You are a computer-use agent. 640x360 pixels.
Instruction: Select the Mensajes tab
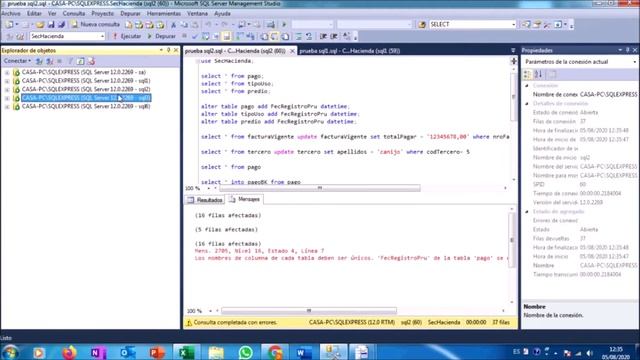tap(244, 199)
